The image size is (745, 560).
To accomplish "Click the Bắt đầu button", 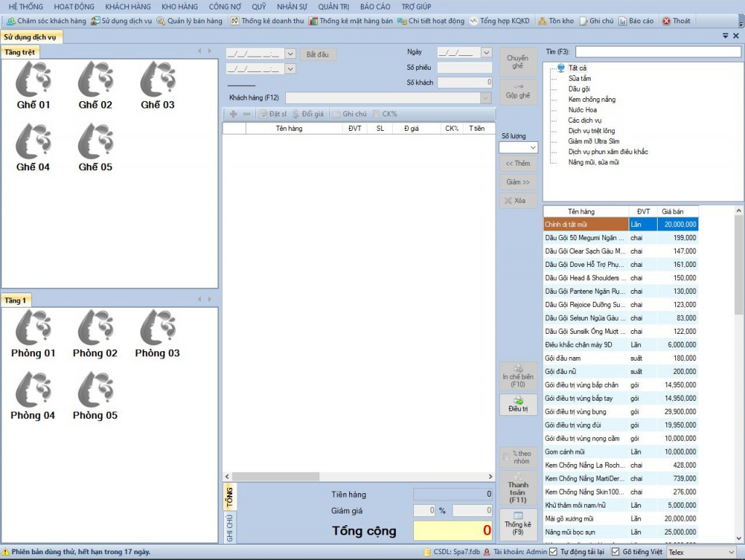I will (317, 54).
